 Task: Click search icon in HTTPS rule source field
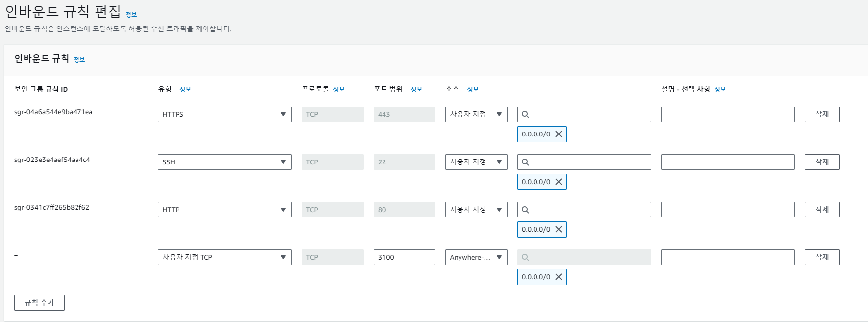(525, 114)
